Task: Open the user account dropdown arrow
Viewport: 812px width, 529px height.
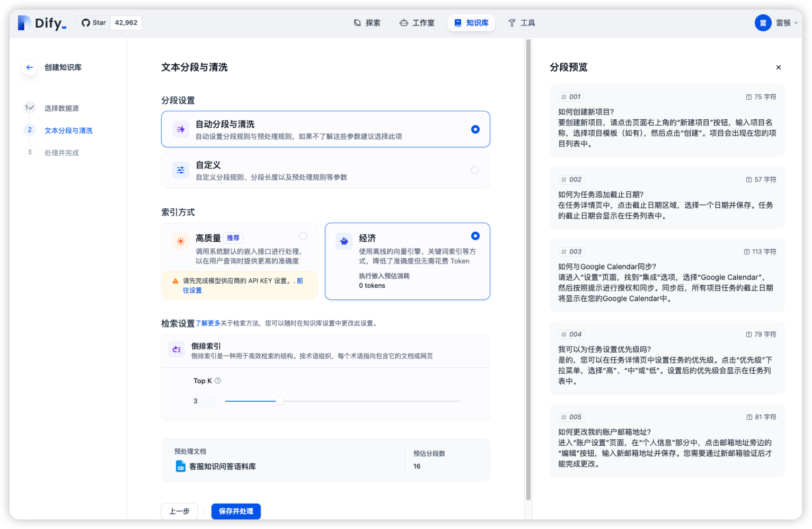Action: click(796, 23)
